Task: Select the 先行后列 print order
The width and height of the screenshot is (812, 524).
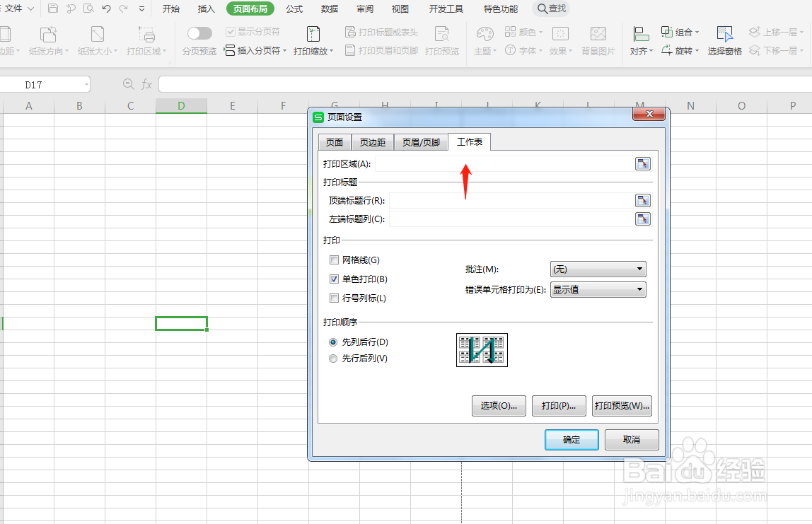Action: (x=333, y=358)
